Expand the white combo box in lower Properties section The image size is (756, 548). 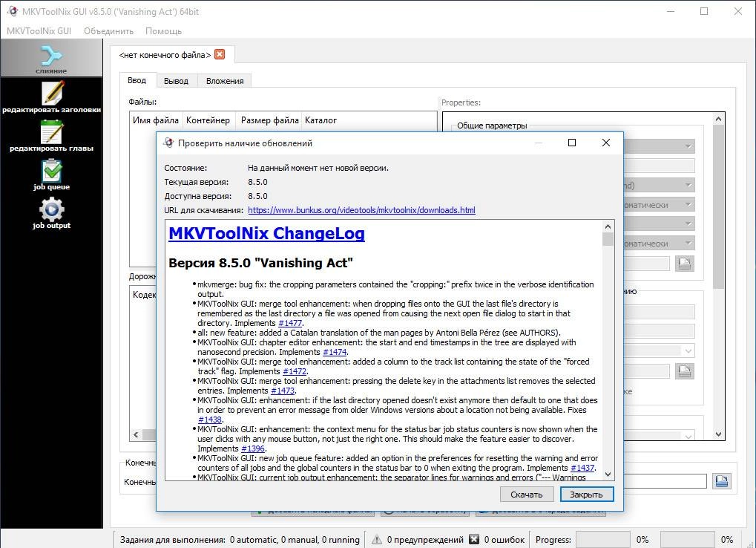click(x=688, y=350)
